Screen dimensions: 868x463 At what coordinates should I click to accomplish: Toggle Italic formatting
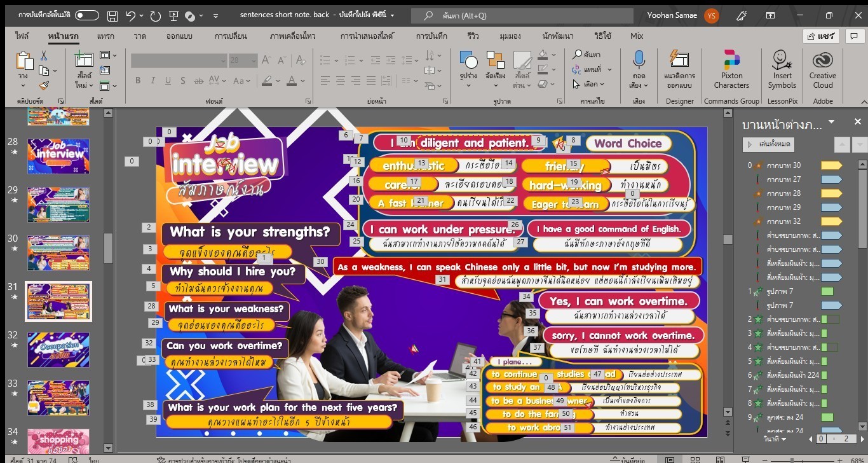153,81
